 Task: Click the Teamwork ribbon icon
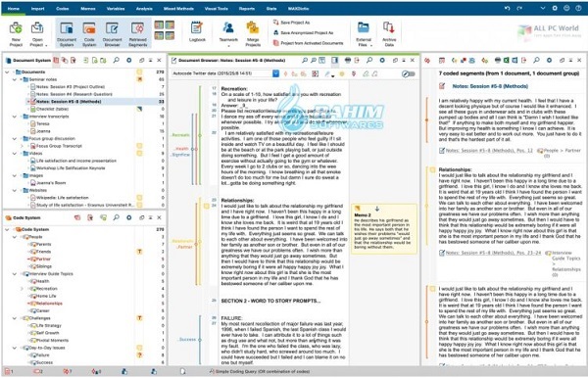[x=228, y=31]
